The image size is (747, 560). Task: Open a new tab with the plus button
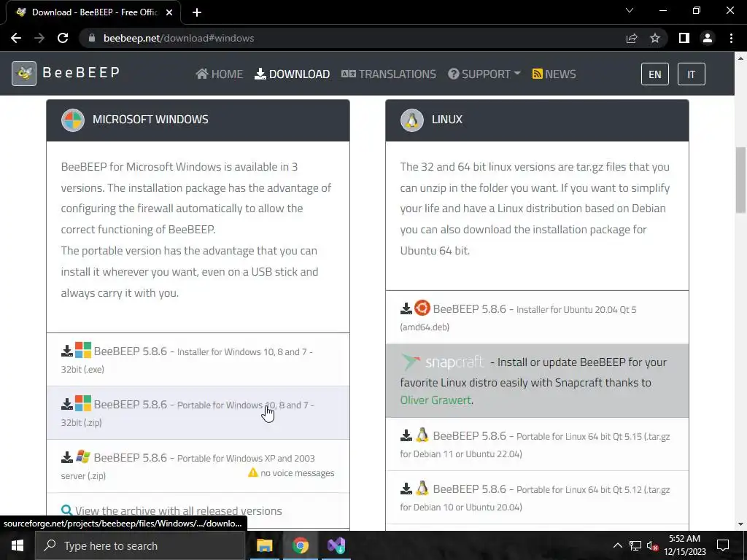pos(197,12)
